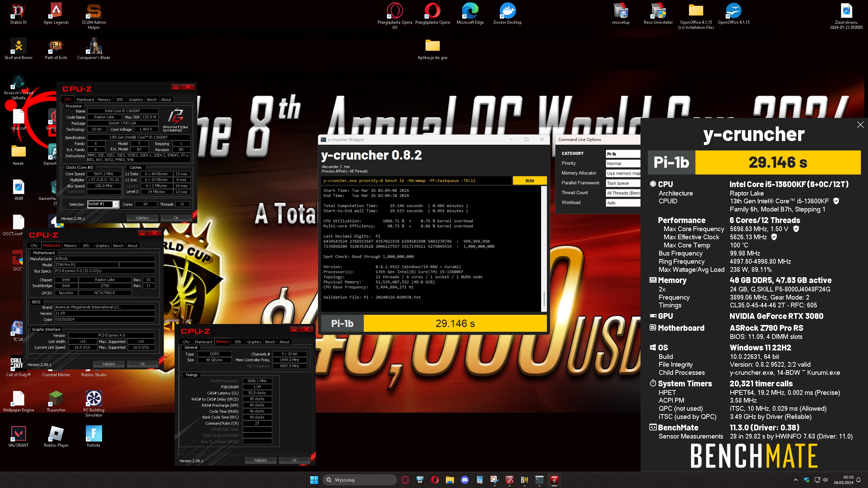
Task: Open SCUM Admin Helper desktop shortcut
Action: tap(94, 16)
